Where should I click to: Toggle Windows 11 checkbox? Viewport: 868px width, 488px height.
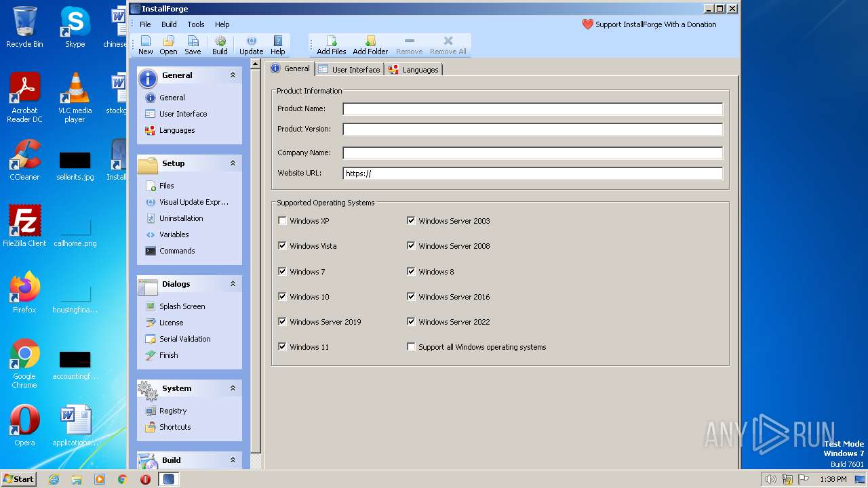click(282, 347)
